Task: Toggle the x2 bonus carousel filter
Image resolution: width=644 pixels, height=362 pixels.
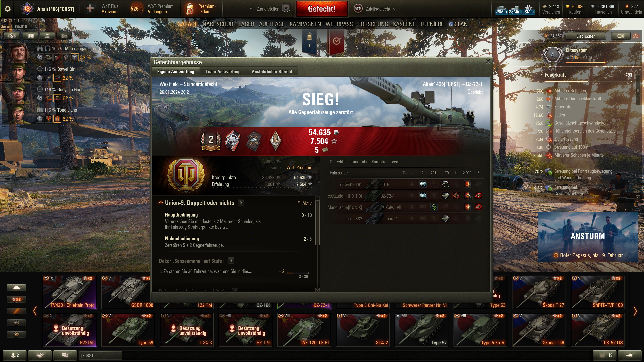Action: point(16,299)
